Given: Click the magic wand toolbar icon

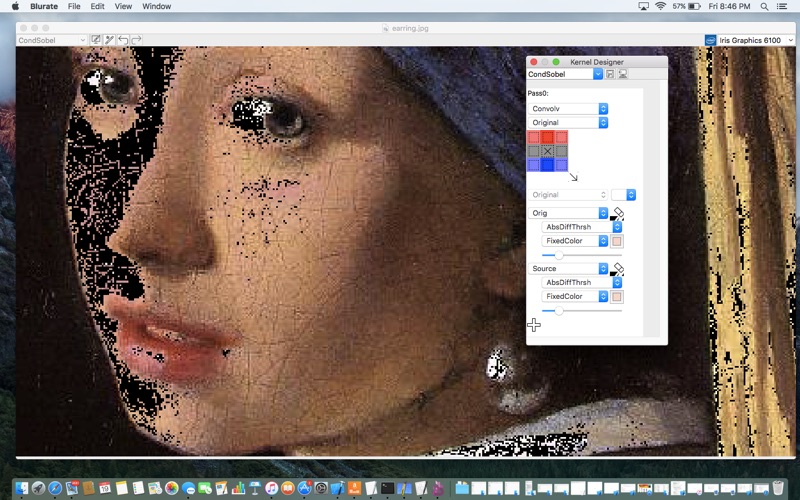Looking at the screenshot, I should pyautogui.click(x=109, y=40).
